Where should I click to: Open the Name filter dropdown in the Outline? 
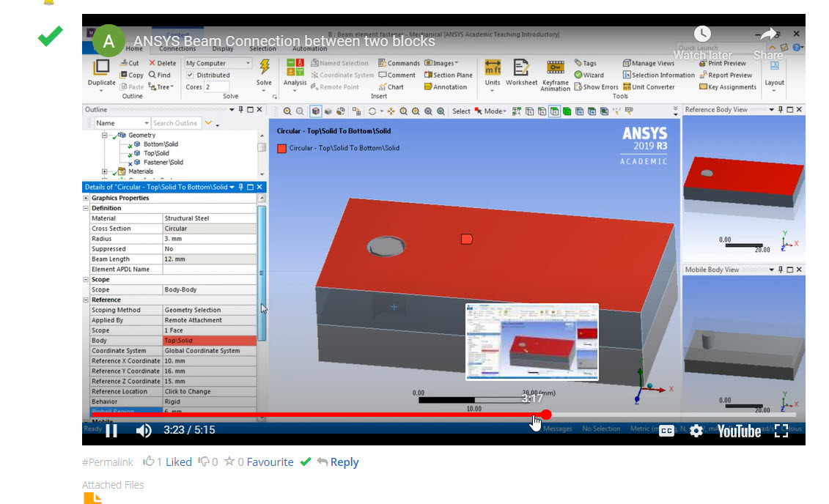(122, 123)
